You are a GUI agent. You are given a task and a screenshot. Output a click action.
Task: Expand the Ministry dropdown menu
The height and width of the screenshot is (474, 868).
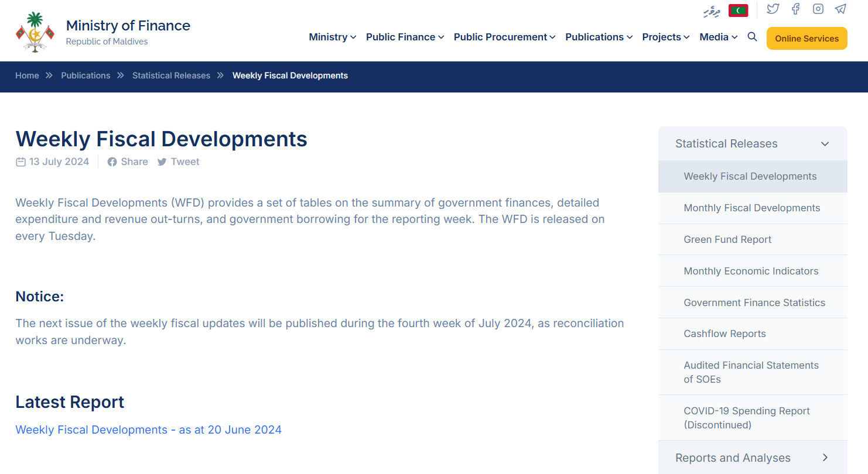point(332,37)
